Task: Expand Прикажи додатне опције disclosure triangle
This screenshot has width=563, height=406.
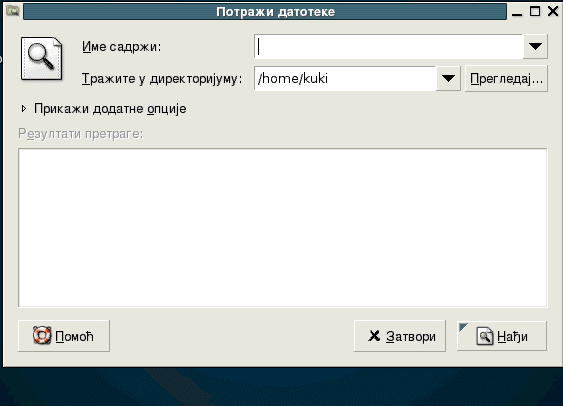Action: (24, 108)
